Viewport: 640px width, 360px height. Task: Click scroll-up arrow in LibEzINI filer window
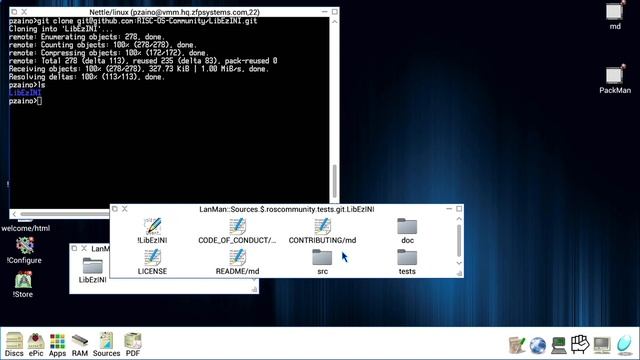point(459,219)
